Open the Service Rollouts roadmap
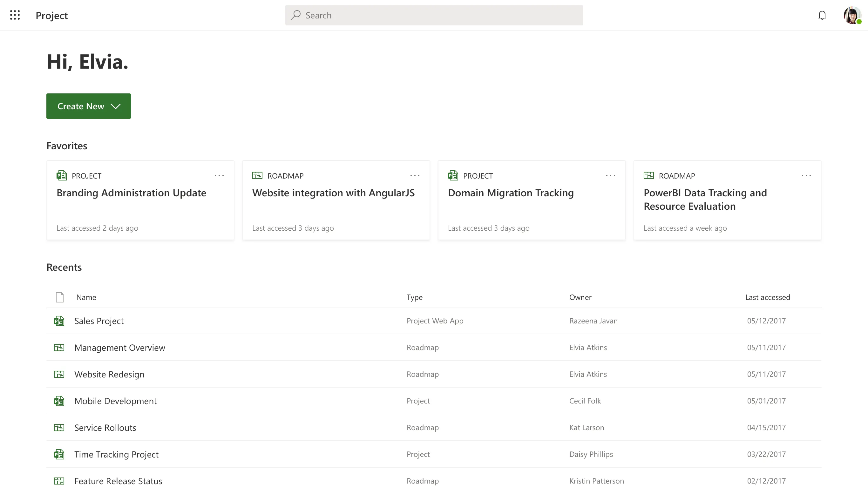This screenshot has width=868, height=488. pyautogui.click(x=105, y=427)
